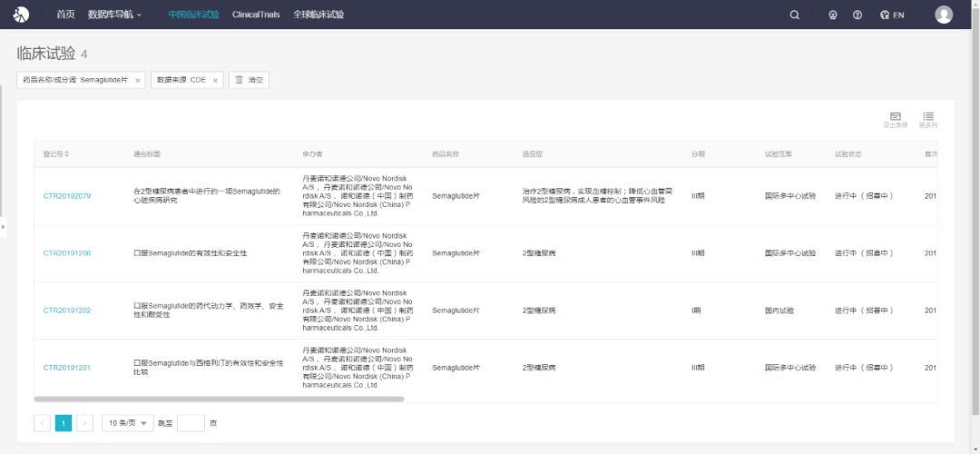The width and height of the screenshot is (980, 454).
Task: Click the 分期 column header
Action: point(698,153)
